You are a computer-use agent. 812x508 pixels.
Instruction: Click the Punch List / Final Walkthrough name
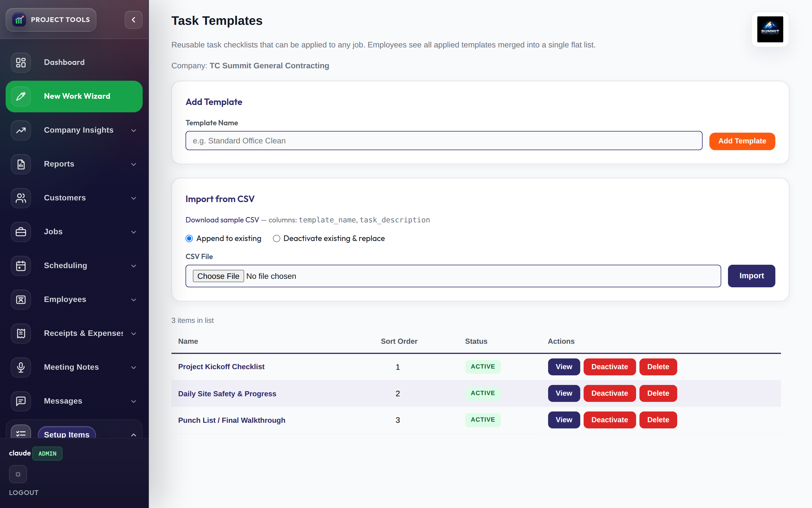(x=231, y=420)
